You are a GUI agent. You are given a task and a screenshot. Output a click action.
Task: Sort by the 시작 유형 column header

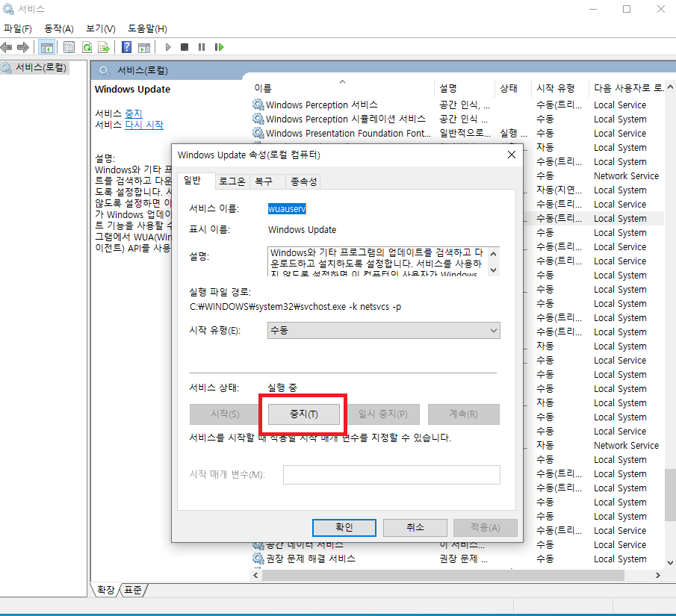coord(559,88)
